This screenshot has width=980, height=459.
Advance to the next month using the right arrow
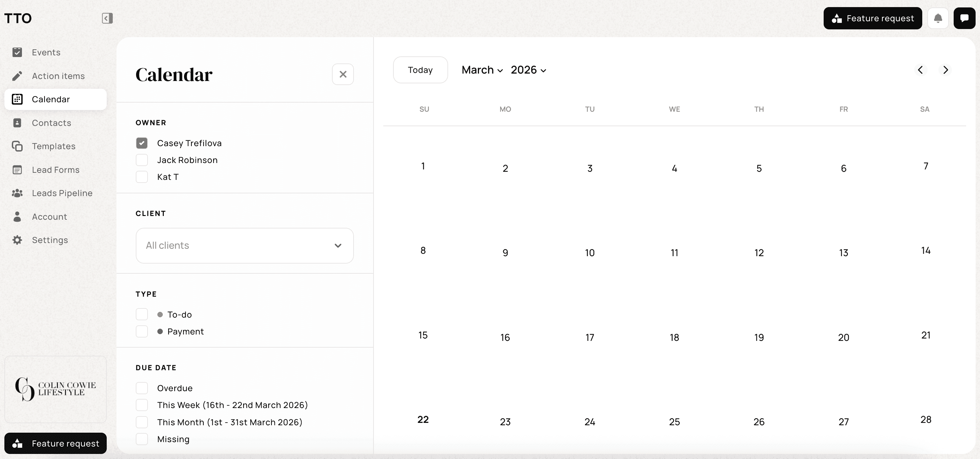945,70
